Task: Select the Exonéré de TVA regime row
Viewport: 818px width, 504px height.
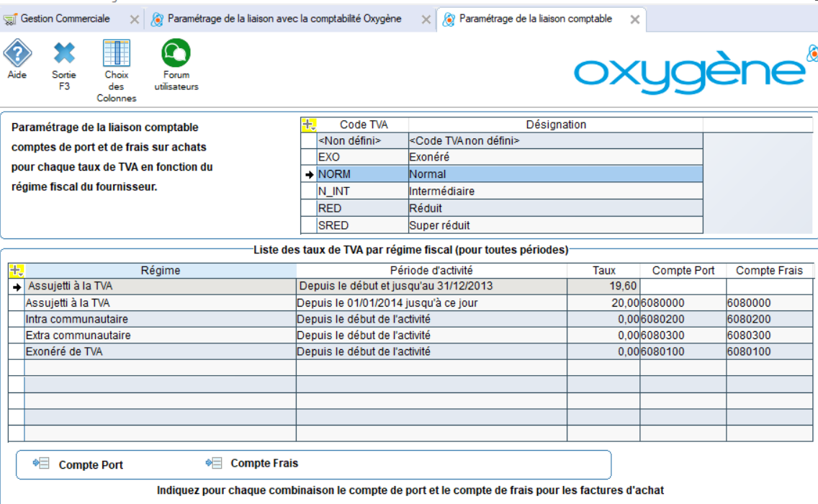Action: (410, 351)
